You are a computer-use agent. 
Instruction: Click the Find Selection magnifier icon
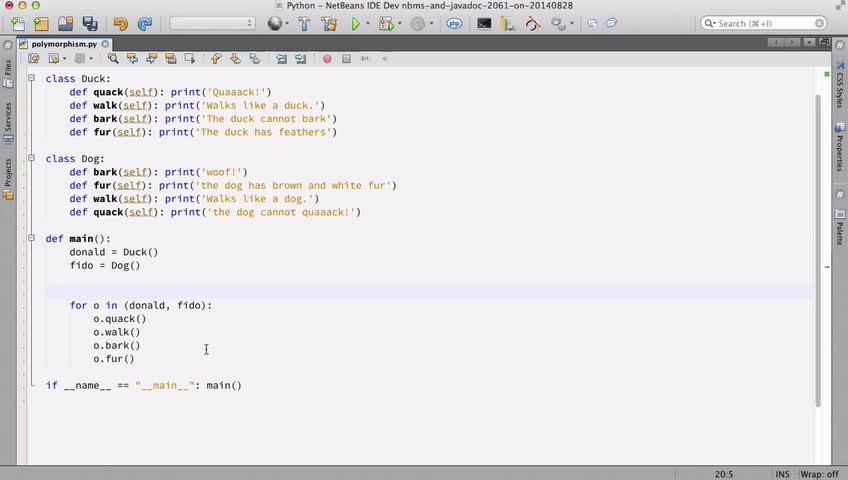pos(112,58)
